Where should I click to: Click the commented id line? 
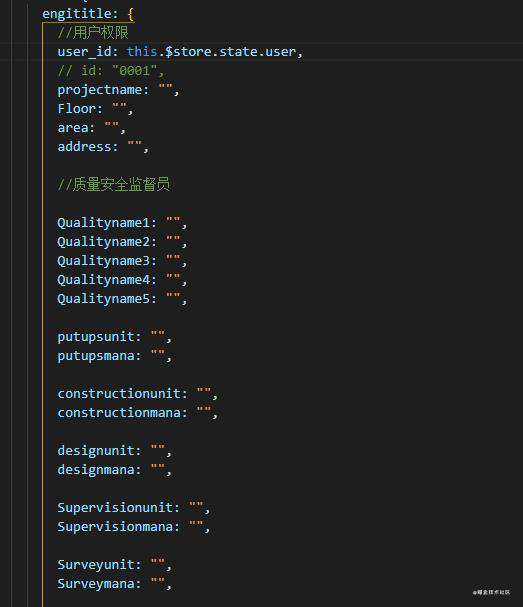click(111, 71)
